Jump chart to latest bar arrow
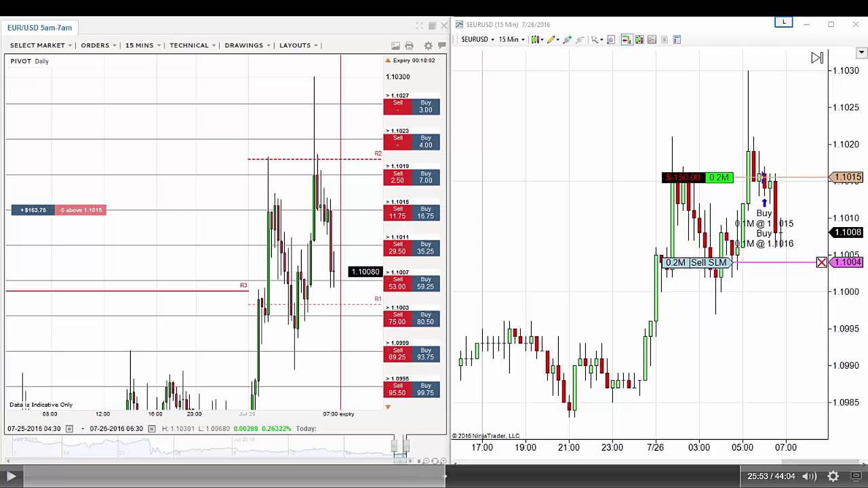 817,58
